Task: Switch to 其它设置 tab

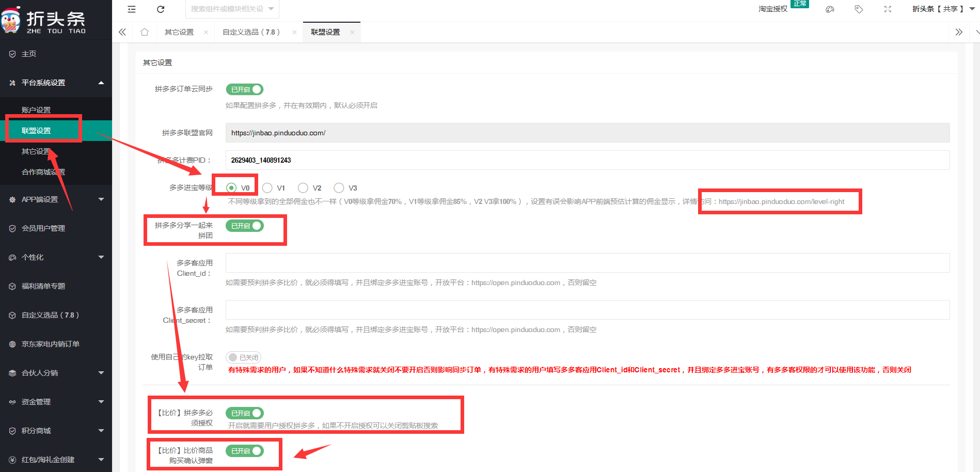Action: tap(179, 32)
